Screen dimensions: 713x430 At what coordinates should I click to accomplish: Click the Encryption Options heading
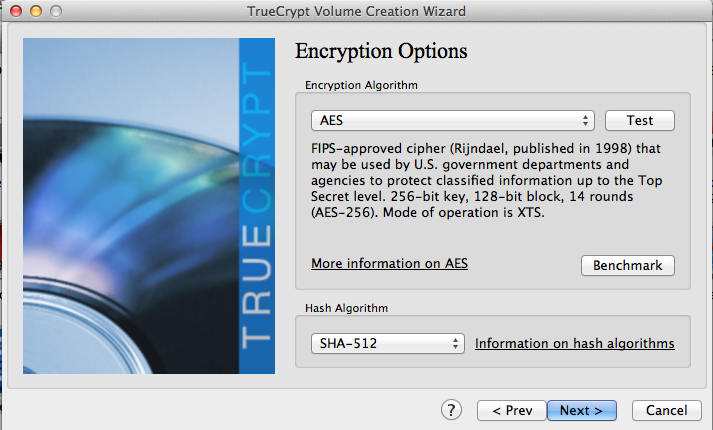(x=382, y=51)
